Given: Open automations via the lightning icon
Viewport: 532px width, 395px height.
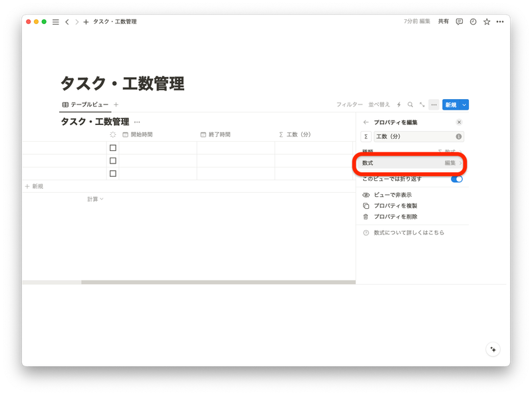Looking at the screenshot, I should tap(398, 104).
